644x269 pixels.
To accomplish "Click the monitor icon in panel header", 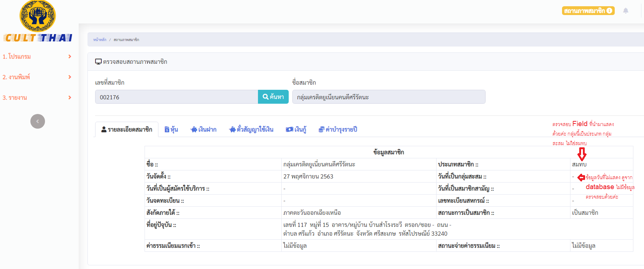I will (98, 62).
